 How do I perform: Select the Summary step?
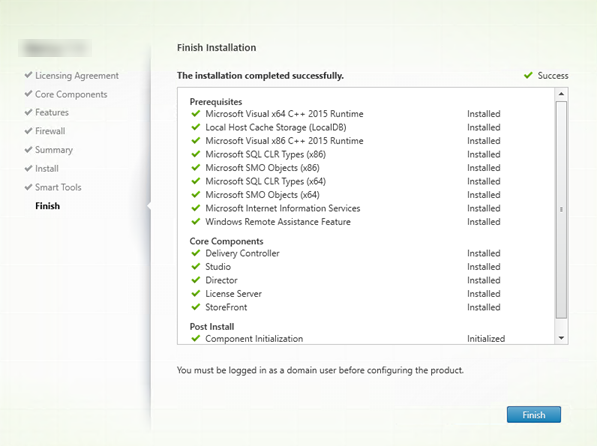[x=54, y=150]
